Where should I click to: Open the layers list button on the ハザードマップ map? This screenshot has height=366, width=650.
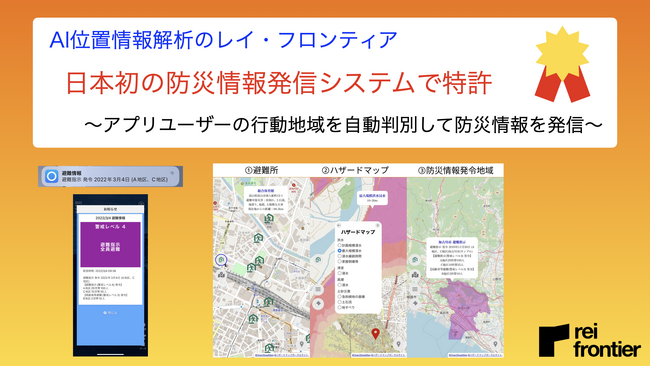[x=318, y=289]
